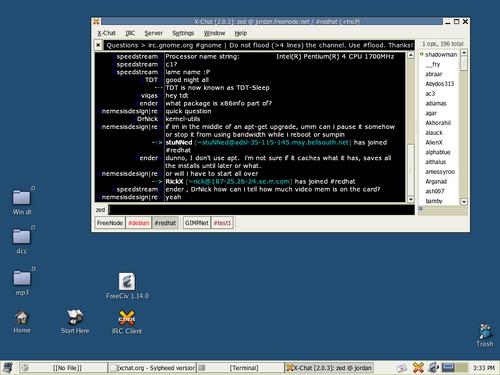This screenshot has width=500, height=375.
Task: Click the X-Chat tray icon in panel
Action: click(x=418, y=368)
